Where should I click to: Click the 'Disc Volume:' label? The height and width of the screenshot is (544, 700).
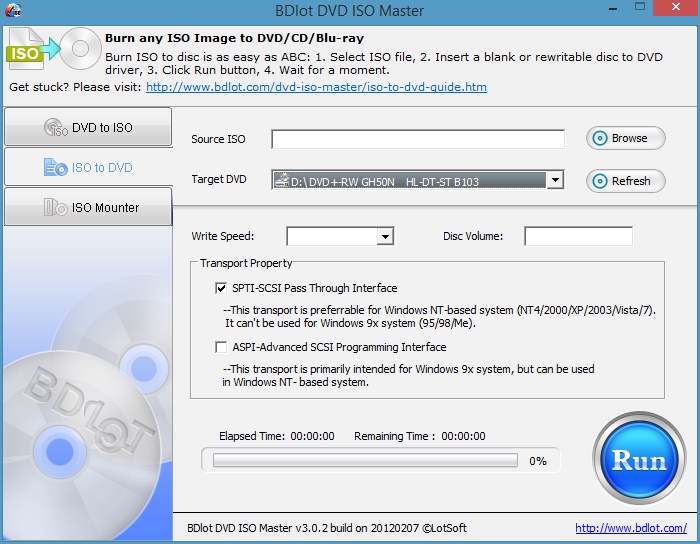(473, 236)
